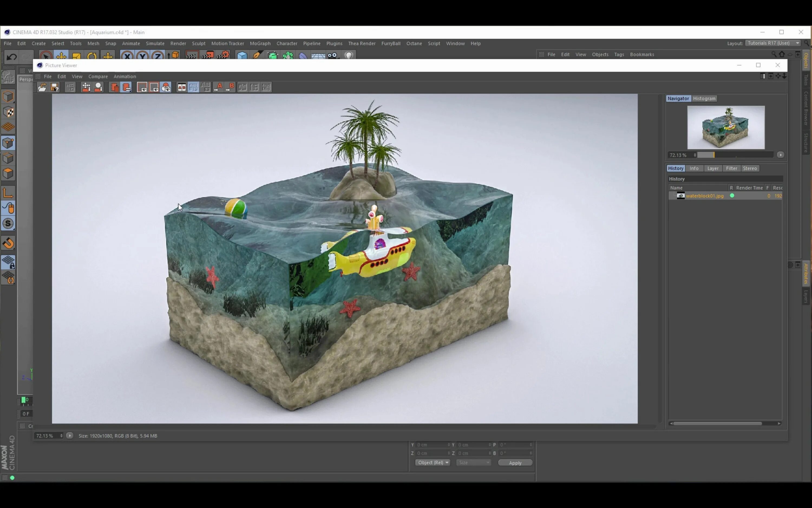Select the Points mode cube icon

click(x=8, y=143)
